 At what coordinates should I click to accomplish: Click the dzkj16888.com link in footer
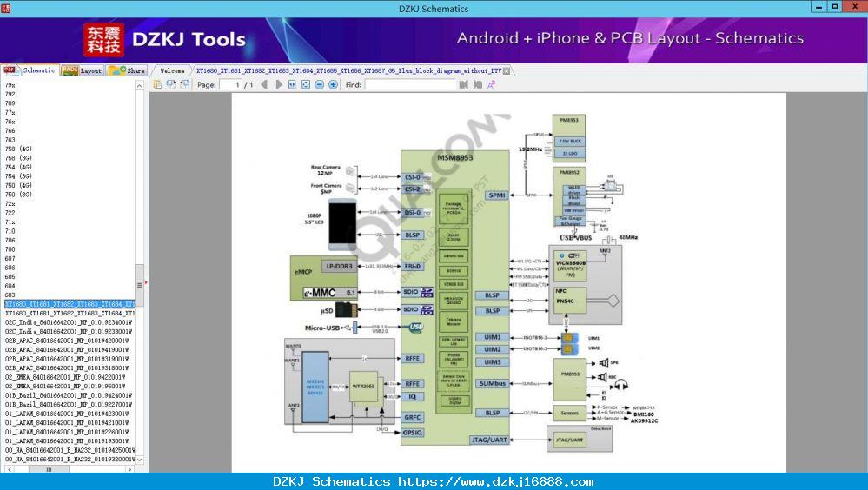(x=495, y=481)
